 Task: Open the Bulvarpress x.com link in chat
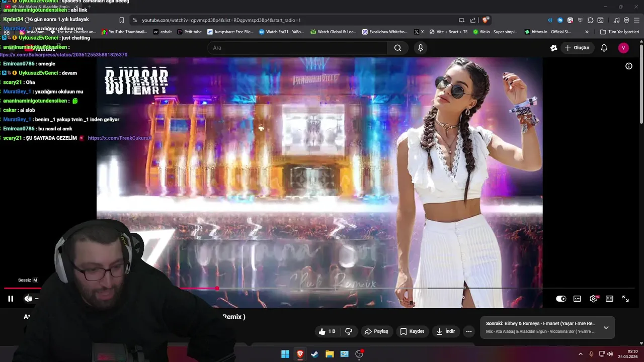click(x=63, y=54)
